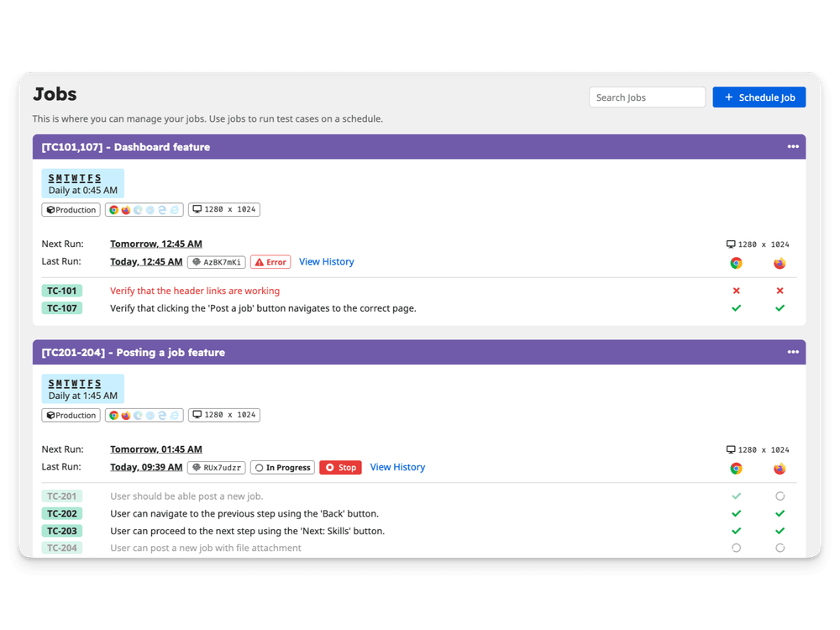Viewport: 840px width, 630px height.
Task: Select test case tag TC-107
Action: (x=61, y=308)
